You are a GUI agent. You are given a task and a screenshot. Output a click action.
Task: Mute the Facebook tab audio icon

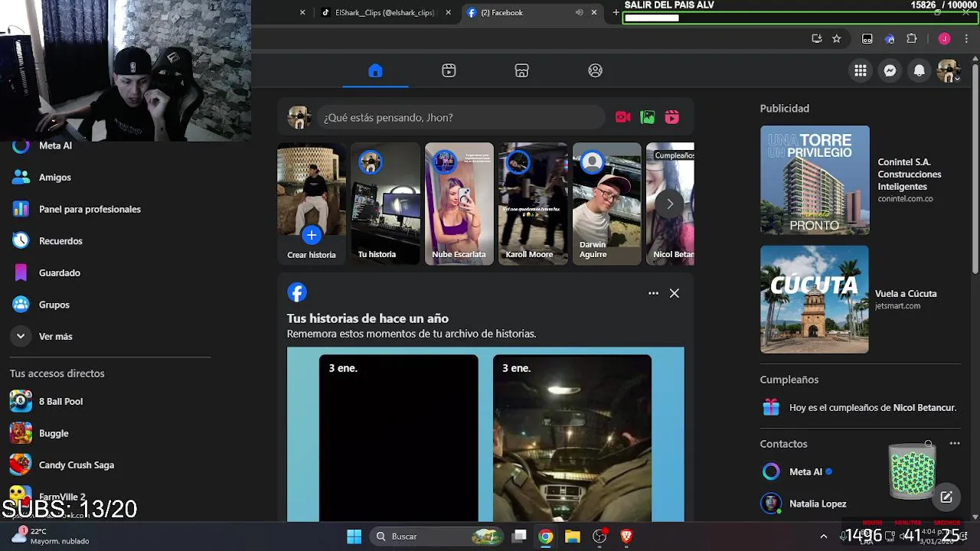(579, 12)
